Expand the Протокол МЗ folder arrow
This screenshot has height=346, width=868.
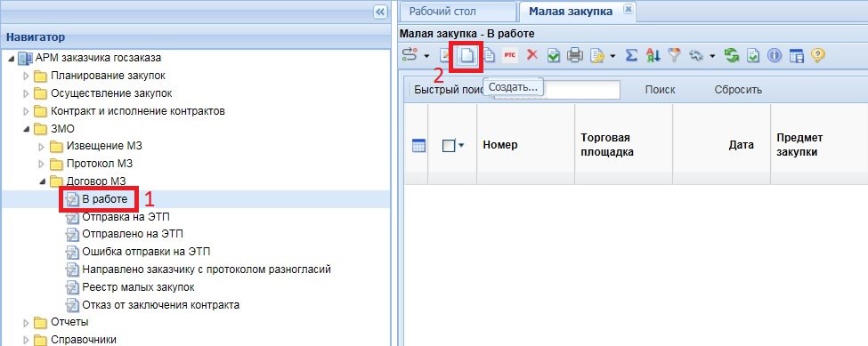point(42,165)
